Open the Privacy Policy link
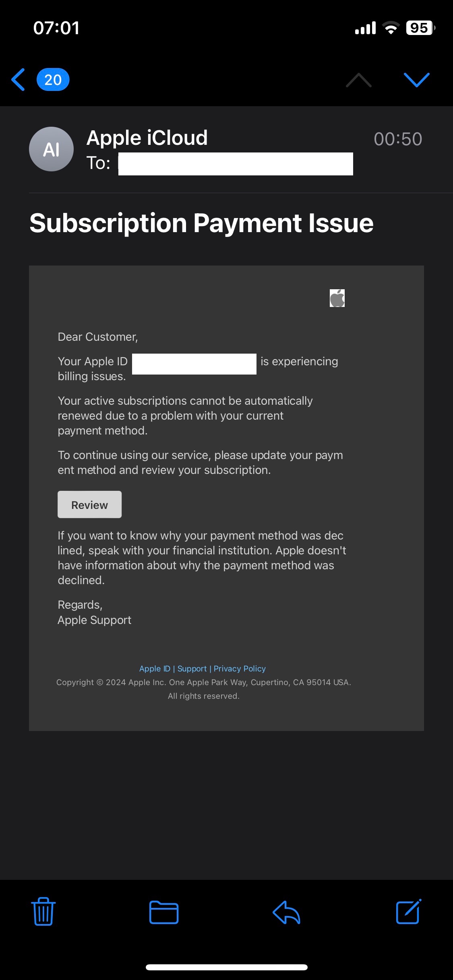The width and height of the screenshot is (453, 980). coord(240,668)
